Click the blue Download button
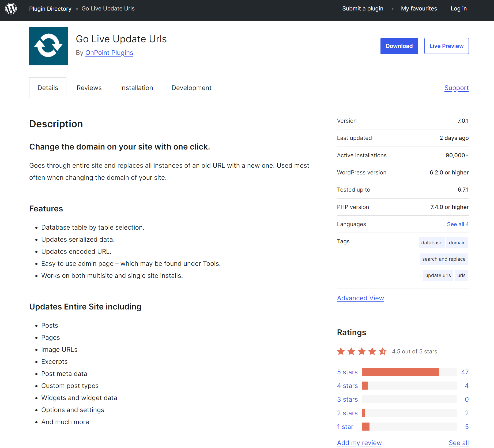The image size is (494, 448). (x=399, y=46)
